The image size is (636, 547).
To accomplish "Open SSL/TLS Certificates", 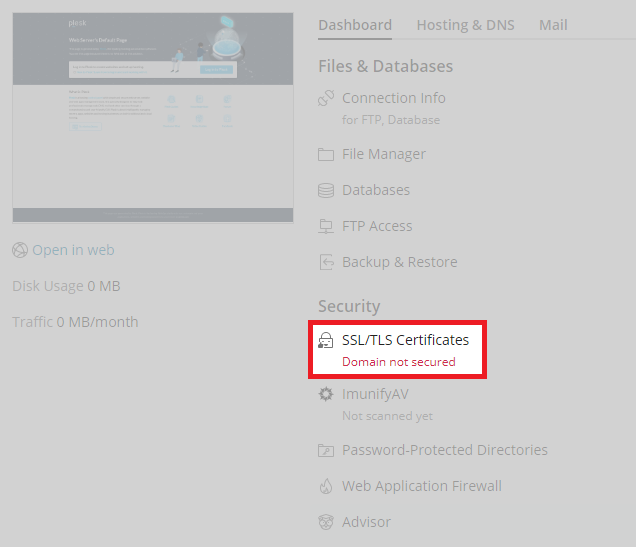I will point(405,340).
